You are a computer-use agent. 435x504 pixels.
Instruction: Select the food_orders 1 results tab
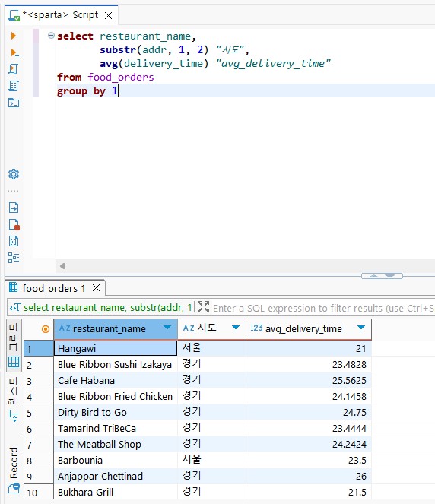click(53, 288)
